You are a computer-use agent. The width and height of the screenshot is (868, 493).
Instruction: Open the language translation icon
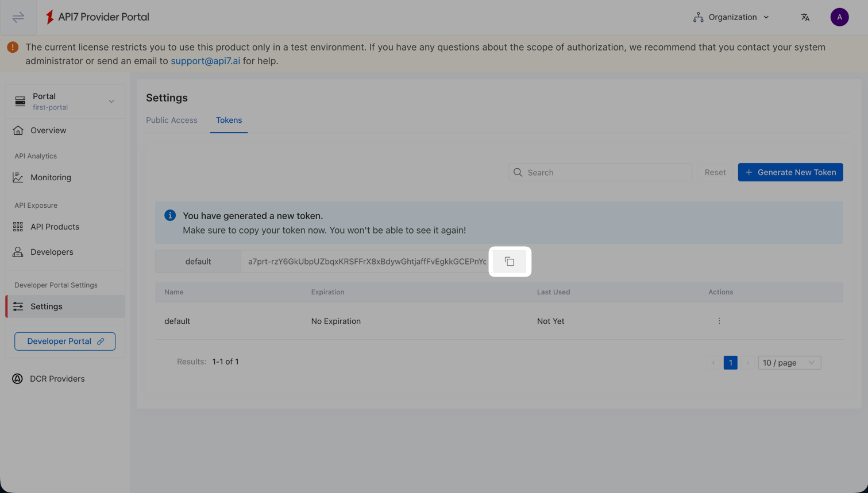805,17
